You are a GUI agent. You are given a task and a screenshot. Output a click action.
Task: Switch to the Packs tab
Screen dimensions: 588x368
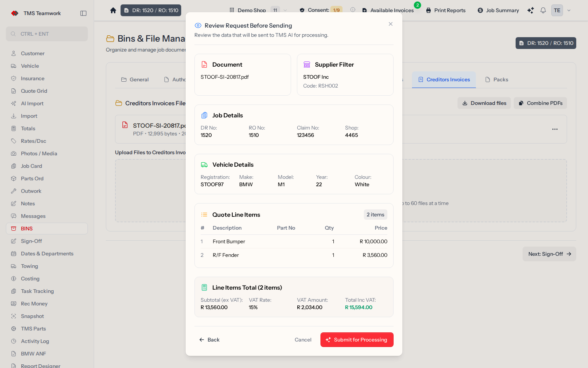(497, 79)
